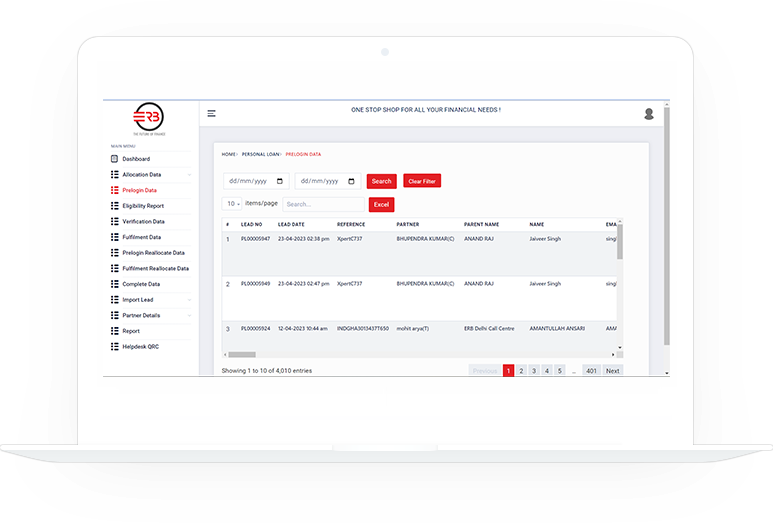This screenshot has height=523, width=773.
Task: Open calendar picker in first date field
Action: tap(279, 181)
